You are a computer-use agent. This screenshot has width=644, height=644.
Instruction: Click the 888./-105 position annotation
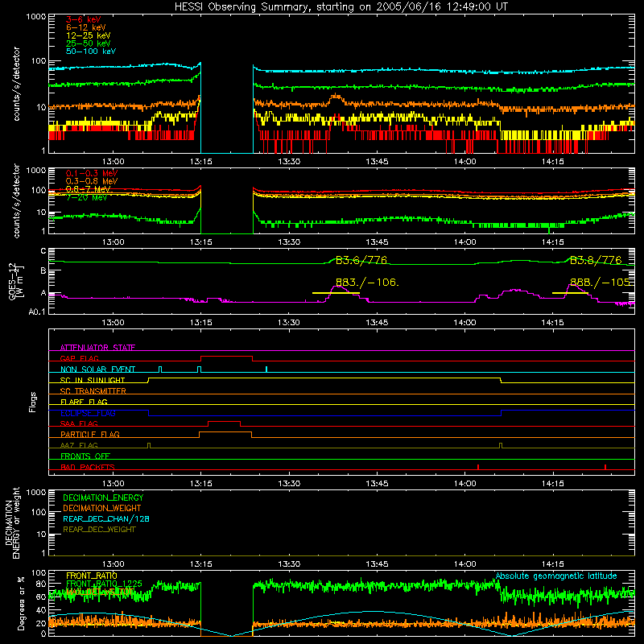click(600, 283)
